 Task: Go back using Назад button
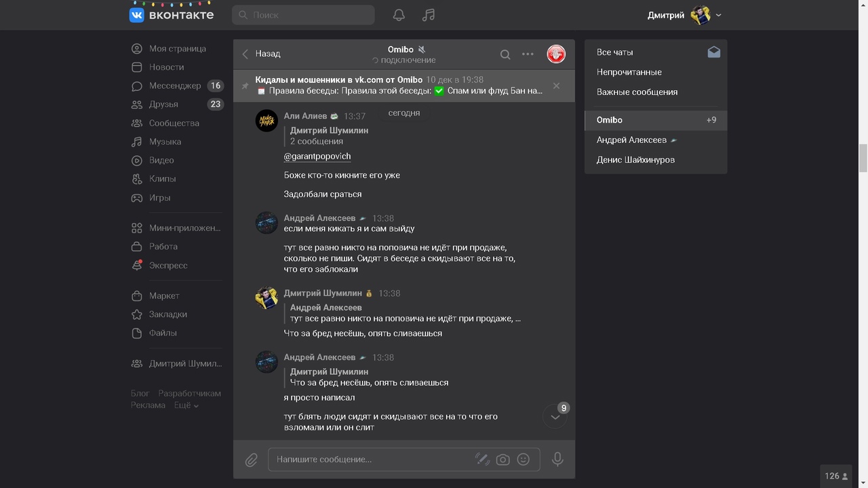click(x=261, y=54)
